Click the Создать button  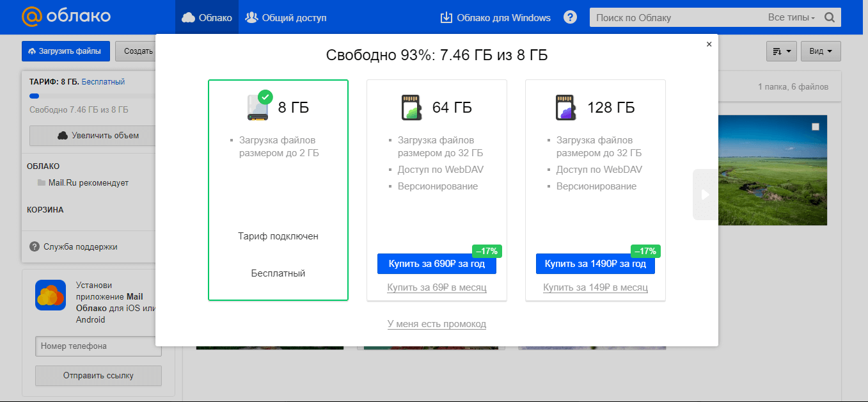pos(136,51)
